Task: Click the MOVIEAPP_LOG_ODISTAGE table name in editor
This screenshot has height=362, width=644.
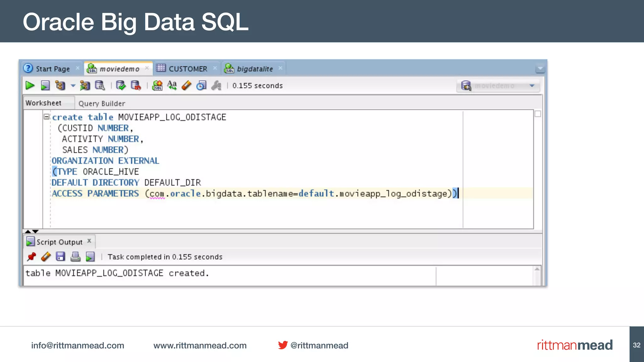Action: pyautogui.click(x=172, y=117)
